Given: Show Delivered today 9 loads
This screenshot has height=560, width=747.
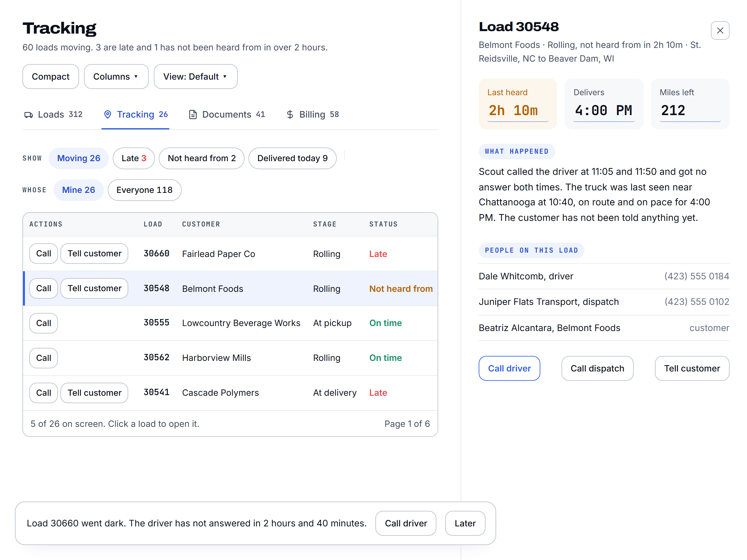Looking at the screenshot, I should pos(293,158).
